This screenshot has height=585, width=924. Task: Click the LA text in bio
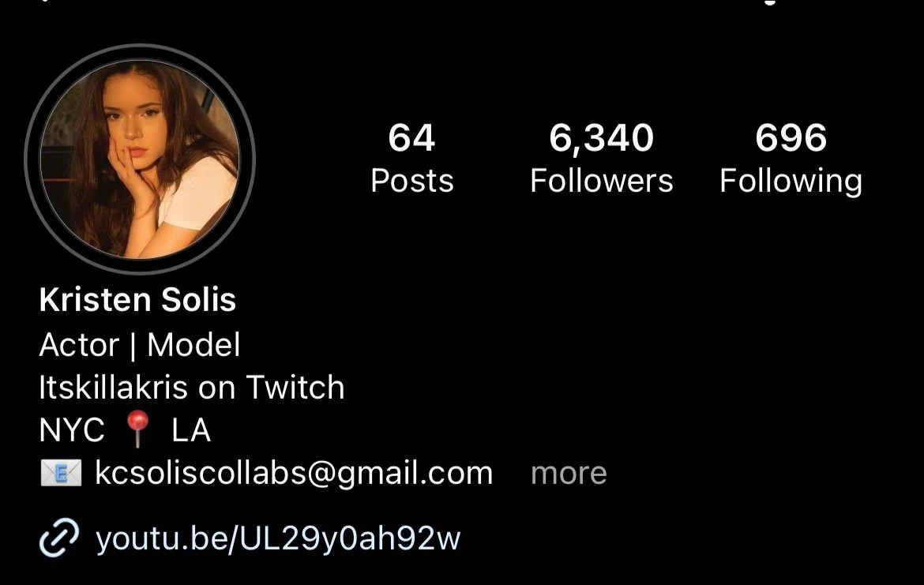coord(191,430)
